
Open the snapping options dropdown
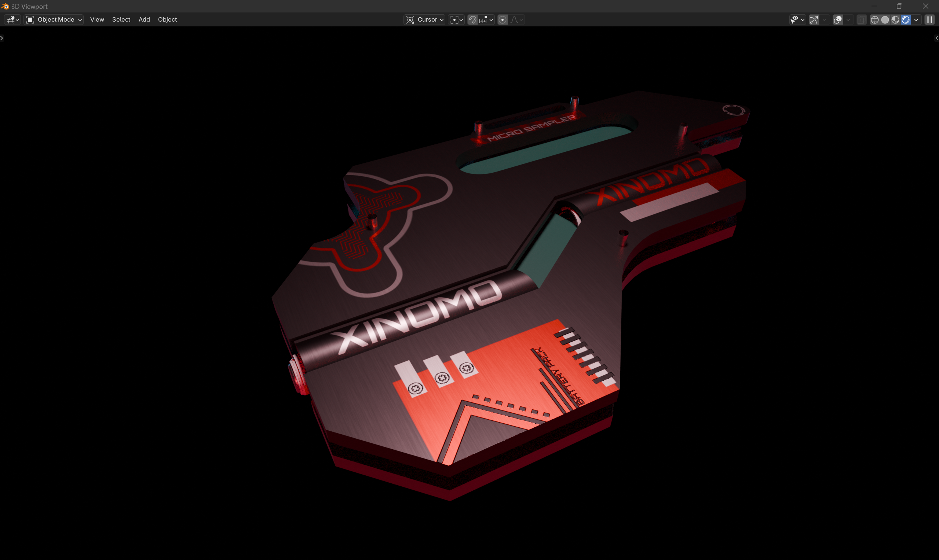(486, 20)
